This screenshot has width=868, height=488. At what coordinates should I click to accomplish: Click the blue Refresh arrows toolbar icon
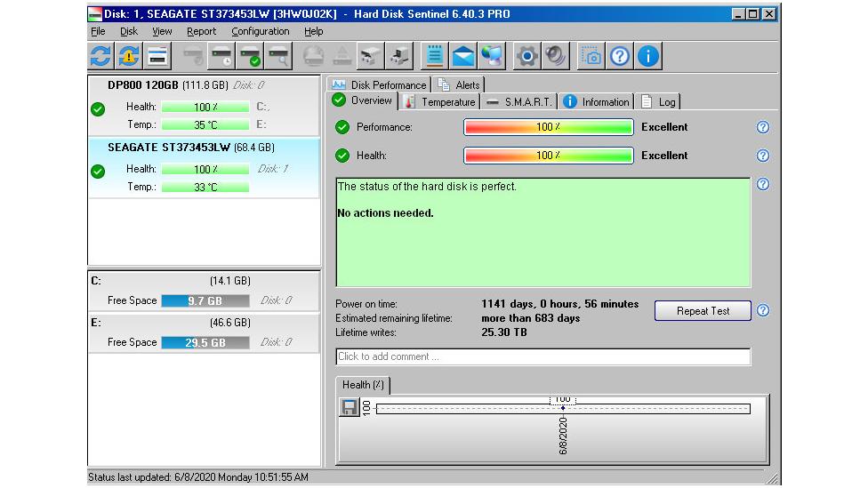coord(100,56)
